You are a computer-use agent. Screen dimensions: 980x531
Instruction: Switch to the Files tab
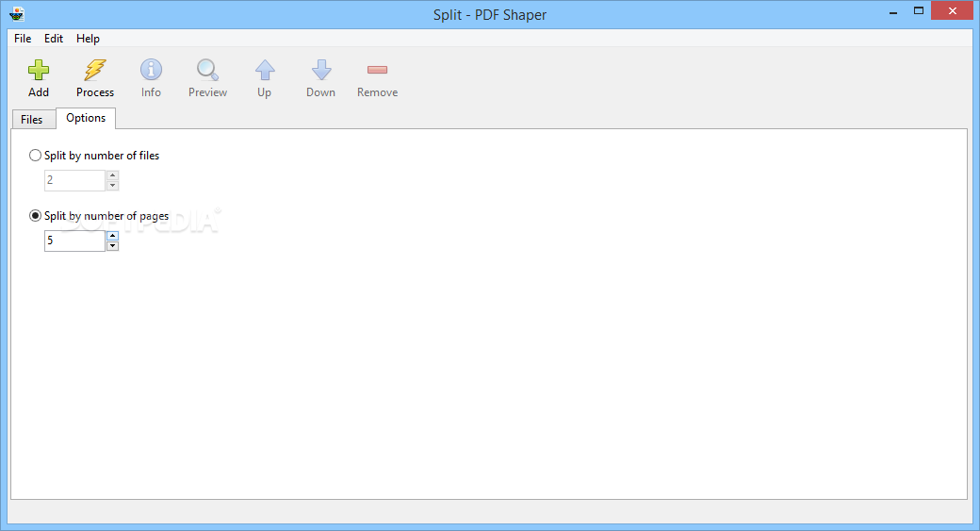pos(32,120)
